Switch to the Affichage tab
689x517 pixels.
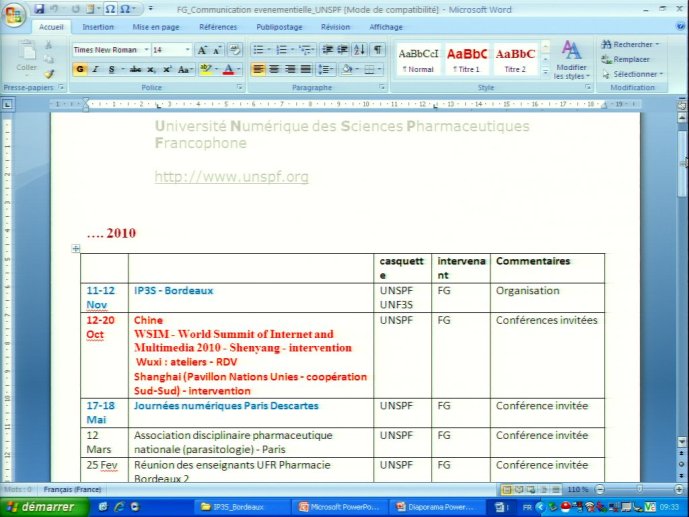pyautogui.click(x=386, y=27)
